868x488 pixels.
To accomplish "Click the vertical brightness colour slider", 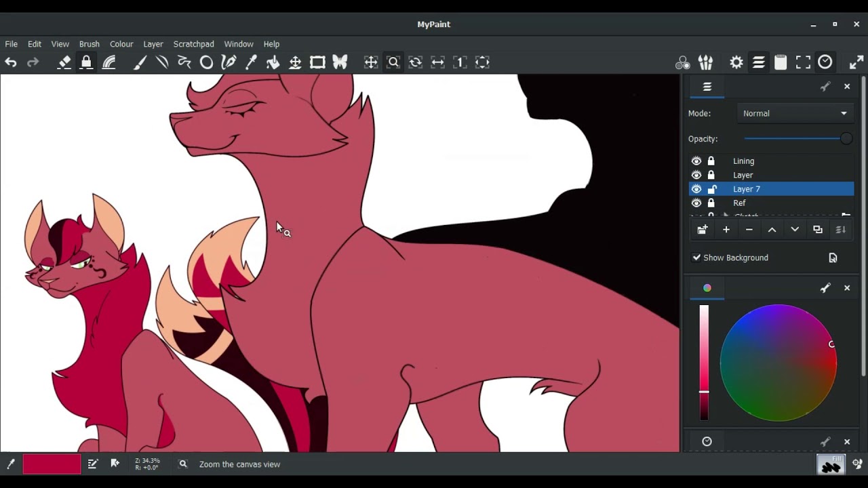I will click(x=704, y=363).
